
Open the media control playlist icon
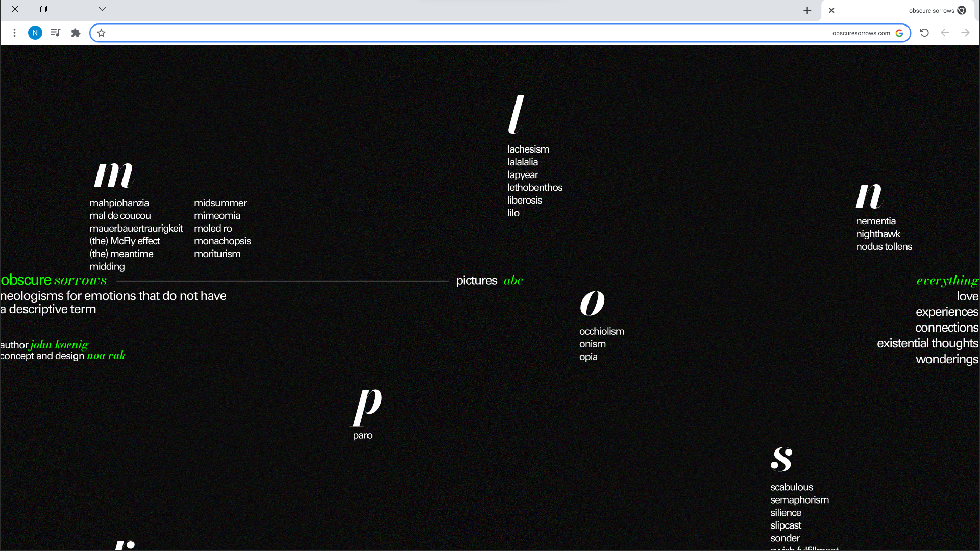click(x=55, y=33)
